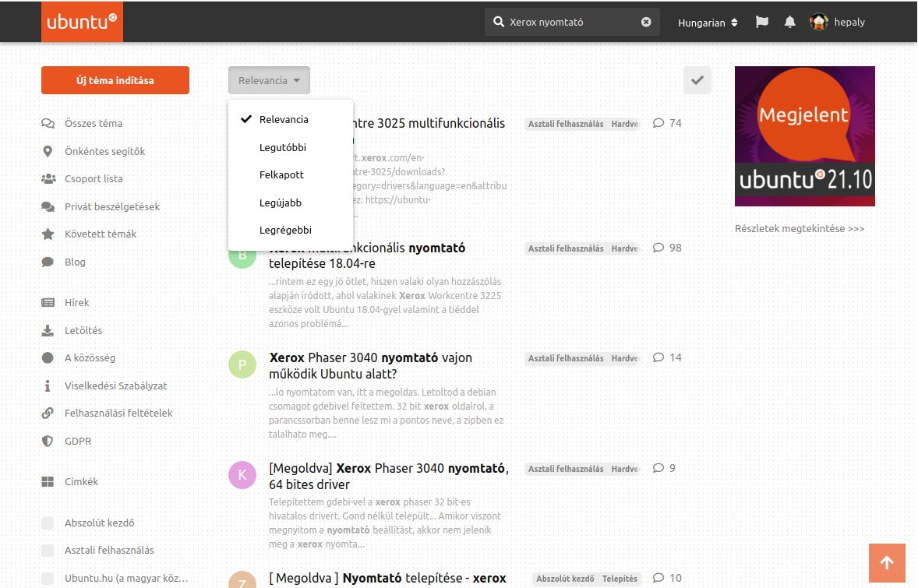Open notifications bell icon
918x588 pixels.
[789, 23]
